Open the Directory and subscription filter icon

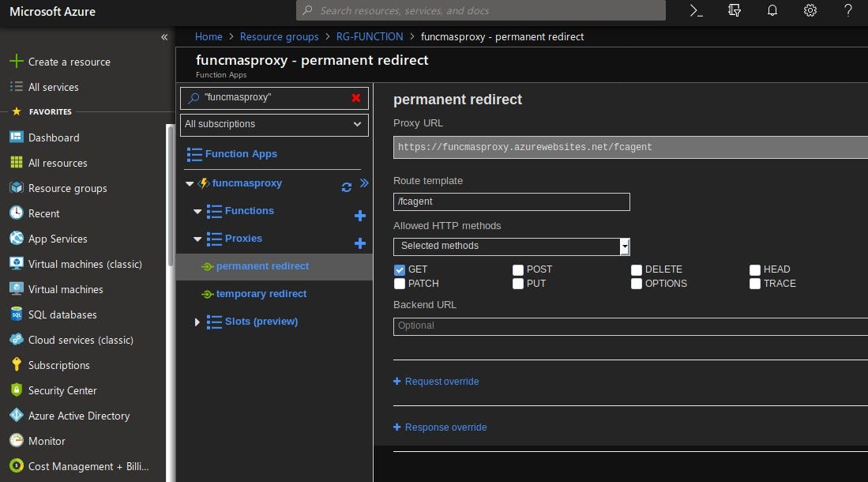coord(735,10)
